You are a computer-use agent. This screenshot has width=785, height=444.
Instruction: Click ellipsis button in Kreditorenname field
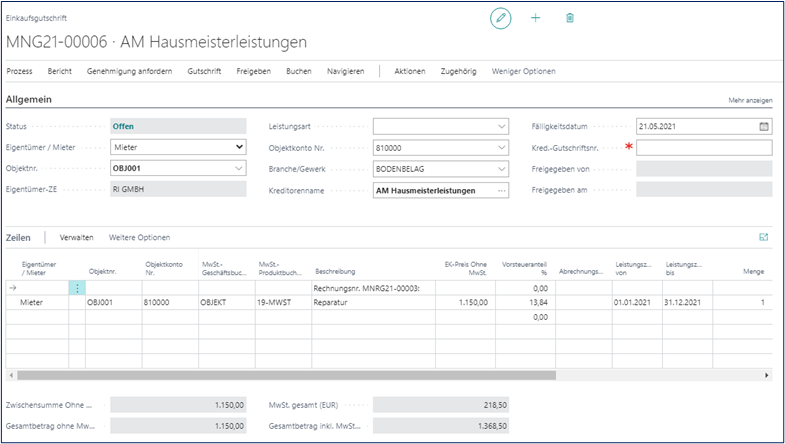pyautogui.click(x=501, y=190)
